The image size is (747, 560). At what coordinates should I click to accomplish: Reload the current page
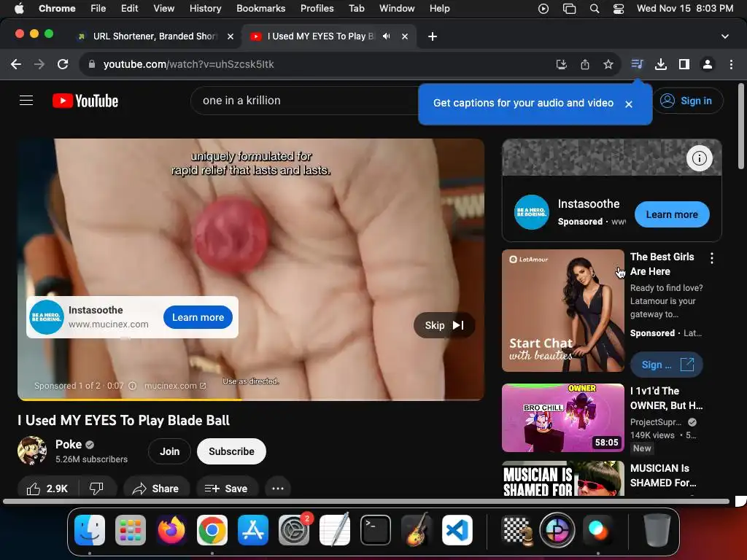tap(63, 64)
